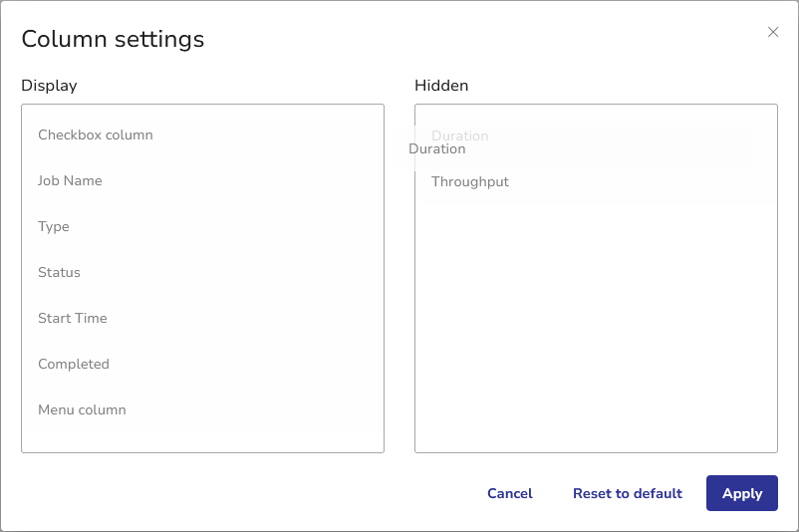Select Throughput in the Hidden list
The width and height of the screenshot is (799, 532).
(470, 181)
